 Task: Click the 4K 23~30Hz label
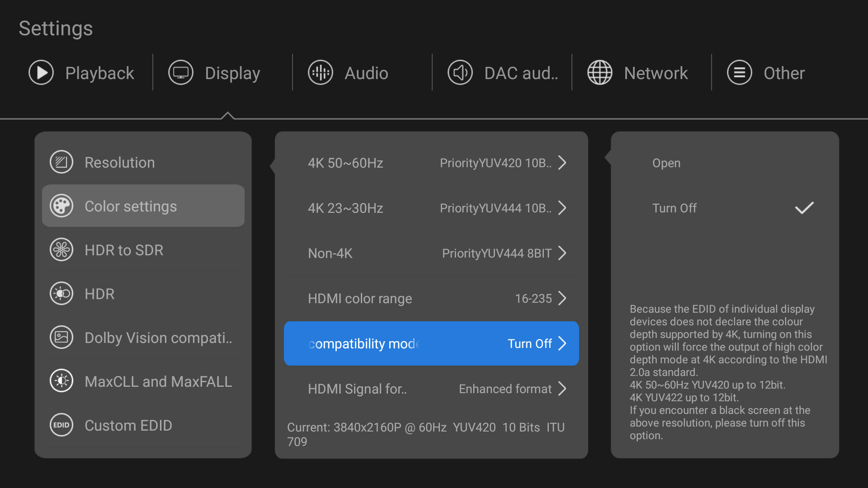pyautogui.click(x=345, y=208)
